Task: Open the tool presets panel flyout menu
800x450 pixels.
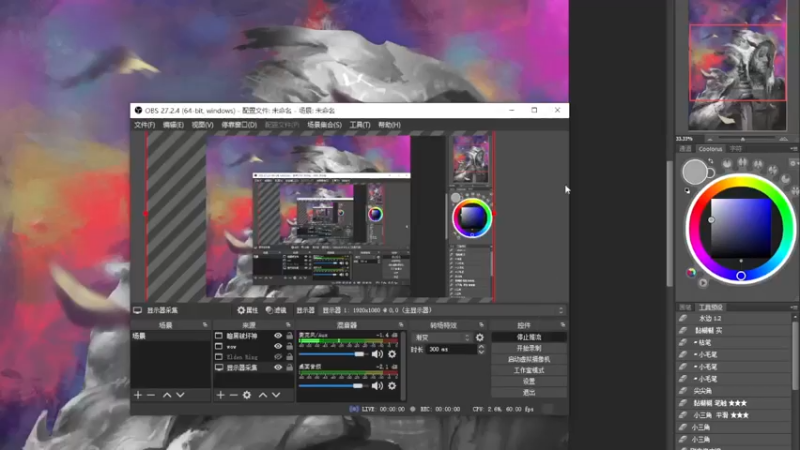Action: (793, 307)
